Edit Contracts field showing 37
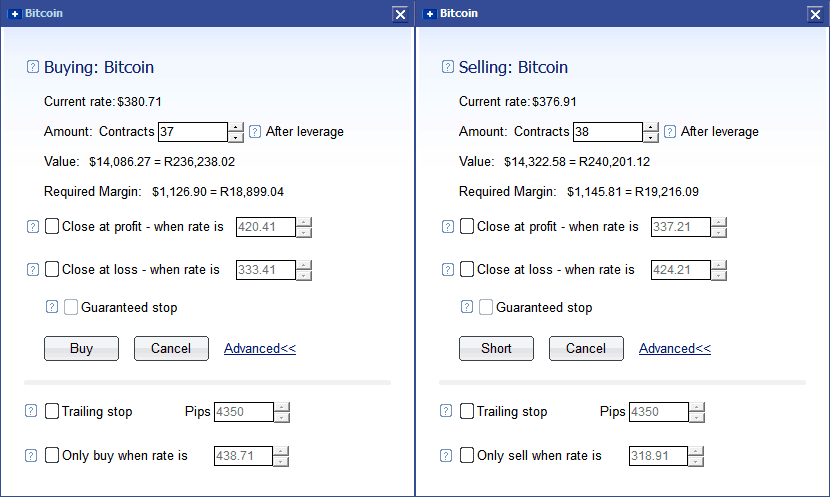The height and width of the screenshot is (497, 830). tap(193, 132)
